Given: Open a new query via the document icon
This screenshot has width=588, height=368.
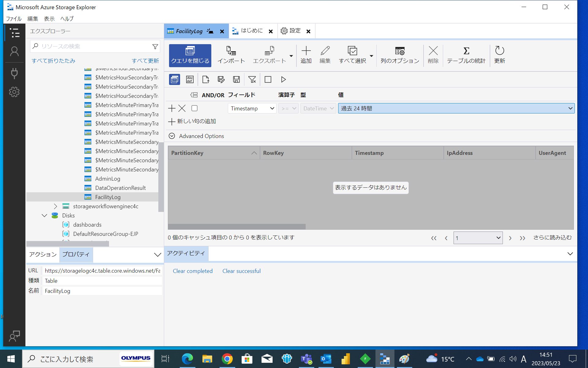Looking at the screenshot, I should click(x=205, y=79).
